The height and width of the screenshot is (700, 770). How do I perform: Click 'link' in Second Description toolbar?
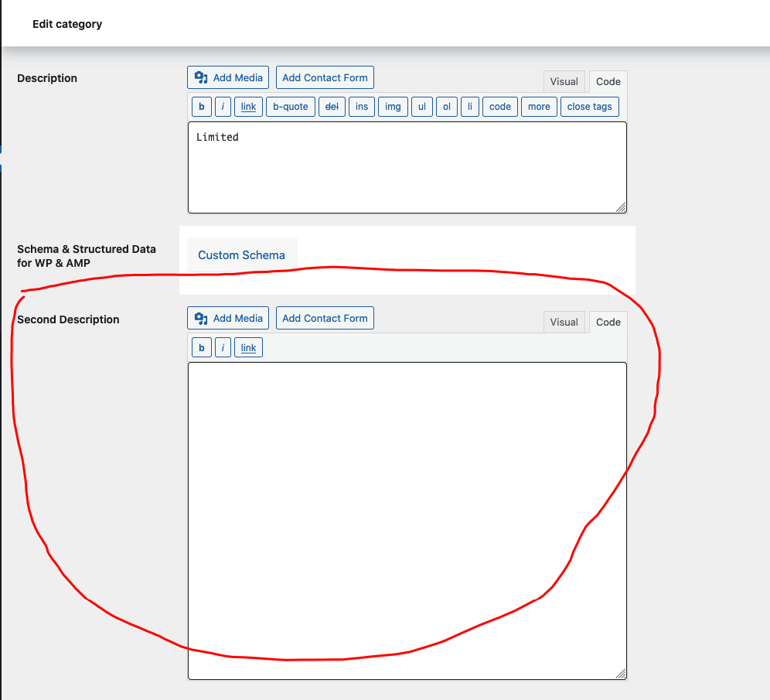click(248, 348)
